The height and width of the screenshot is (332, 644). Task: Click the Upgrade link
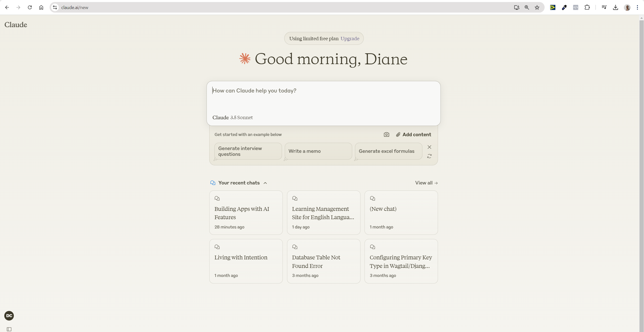[350, 38]
